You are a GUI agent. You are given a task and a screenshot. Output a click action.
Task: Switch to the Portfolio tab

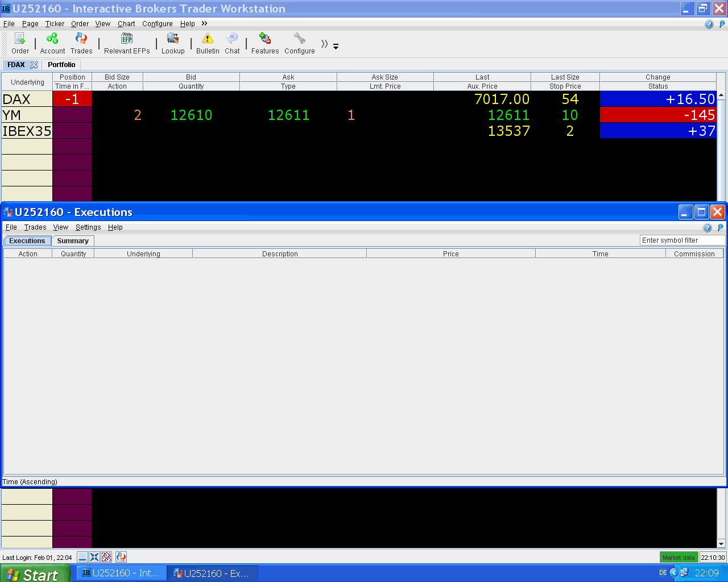[x=61, y=65]
